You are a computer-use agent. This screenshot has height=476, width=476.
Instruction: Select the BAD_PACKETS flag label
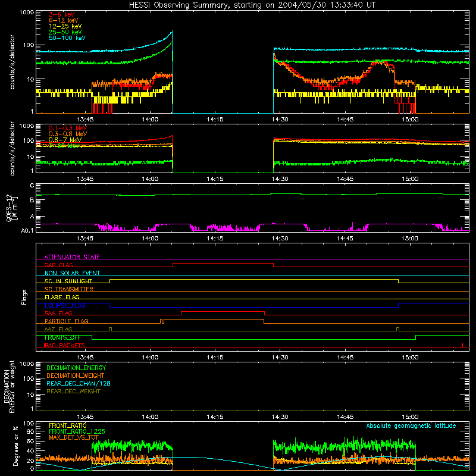click(x=64, y=345)
